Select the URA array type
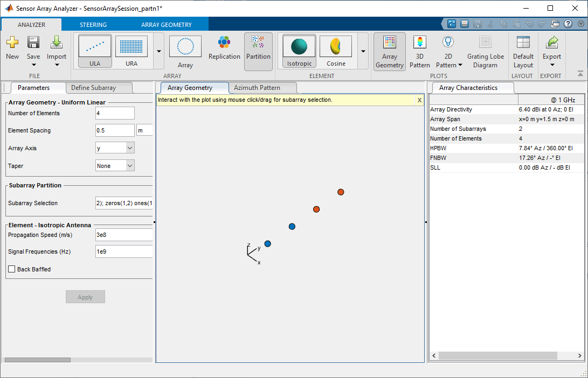 pyautogui.click(x=132, y=51)
